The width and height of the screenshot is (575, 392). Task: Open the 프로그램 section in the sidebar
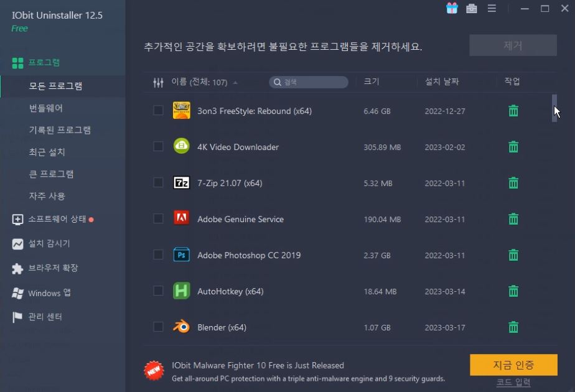coord(44,62)
